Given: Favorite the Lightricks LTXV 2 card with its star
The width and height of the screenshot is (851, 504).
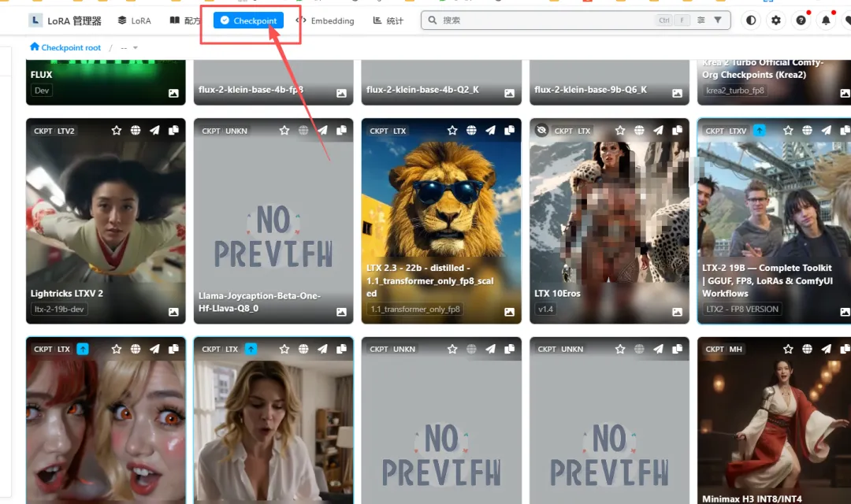Looking at the screenshot, I should [x=116, y=130].
